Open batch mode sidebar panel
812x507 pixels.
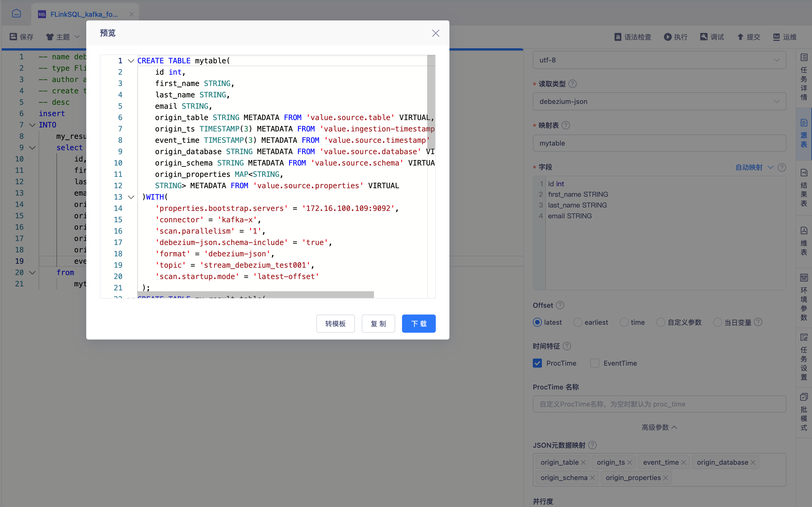click(x=803, y=412)
